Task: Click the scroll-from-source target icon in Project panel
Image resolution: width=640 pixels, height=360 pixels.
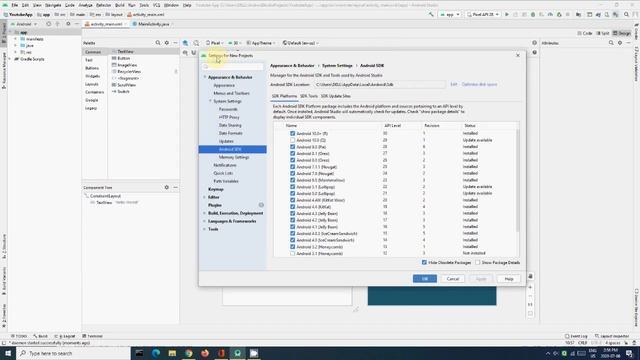Action: 49,24
